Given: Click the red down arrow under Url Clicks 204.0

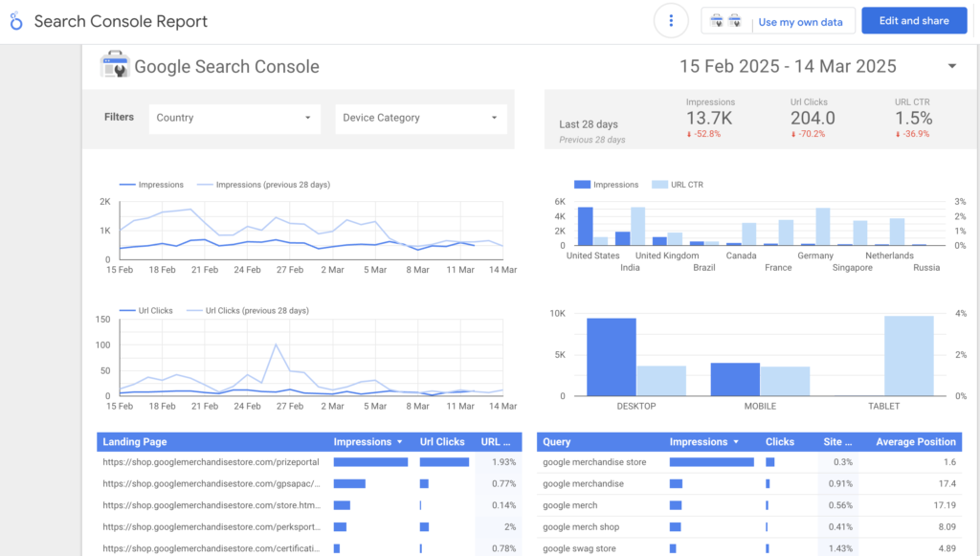Looking at the screenshot, I should point(794,134).
